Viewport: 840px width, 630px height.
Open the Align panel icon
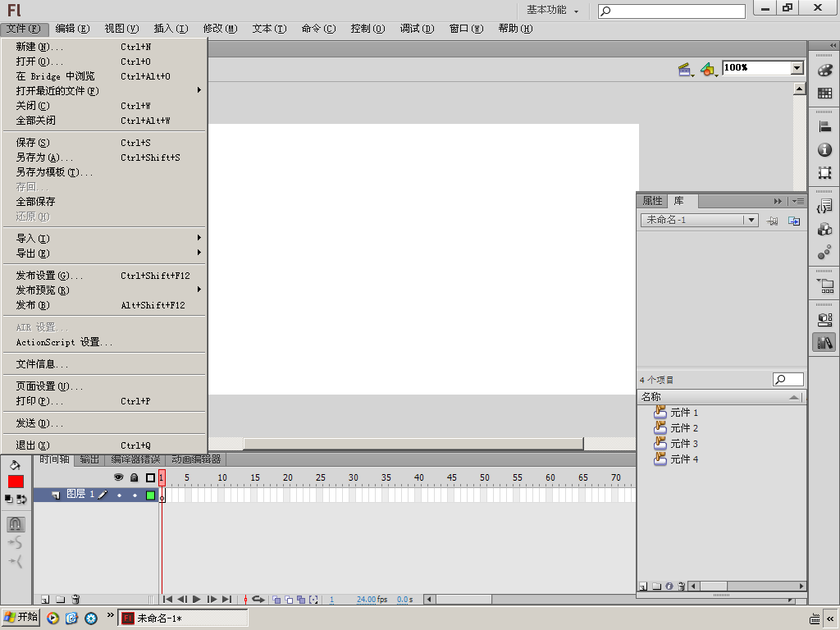click(824, 126)
